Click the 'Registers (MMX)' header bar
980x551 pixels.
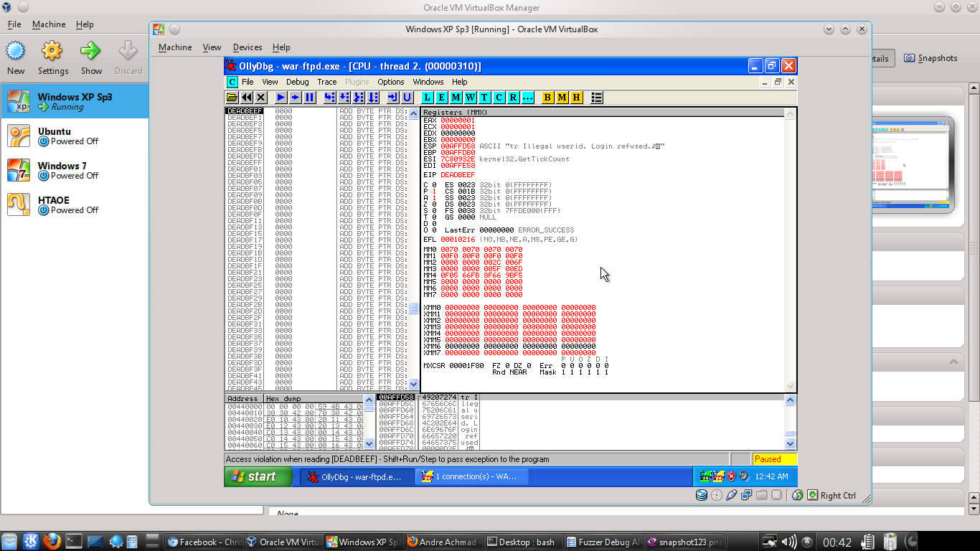[603, 112]
